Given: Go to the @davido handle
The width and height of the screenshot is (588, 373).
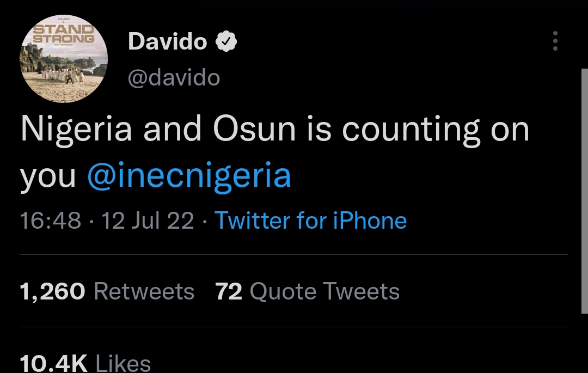Looking at the screenshot, I should tap(174, 78).
